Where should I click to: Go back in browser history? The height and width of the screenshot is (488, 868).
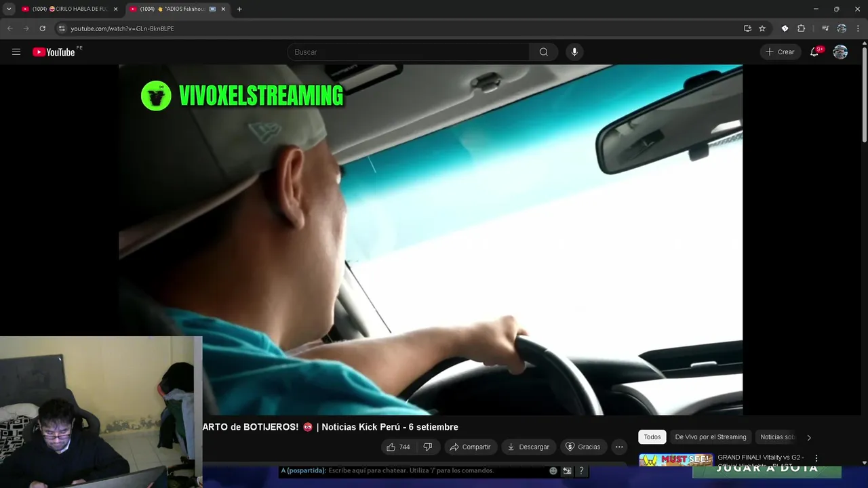click(9, 28)
